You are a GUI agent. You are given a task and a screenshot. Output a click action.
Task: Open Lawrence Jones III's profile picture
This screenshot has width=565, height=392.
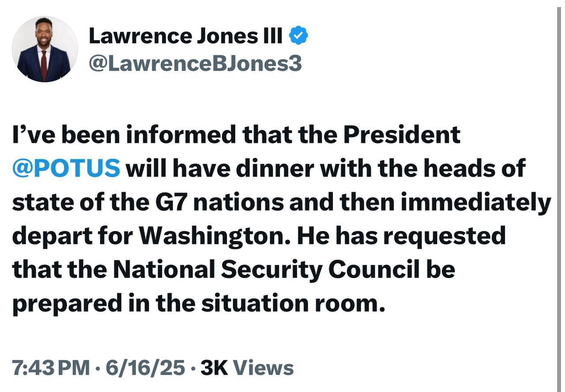(45, 49)
